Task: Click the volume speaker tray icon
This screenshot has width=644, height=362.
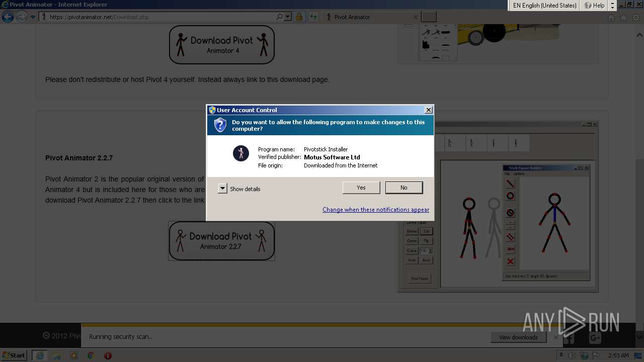Action: coord(572,355)
